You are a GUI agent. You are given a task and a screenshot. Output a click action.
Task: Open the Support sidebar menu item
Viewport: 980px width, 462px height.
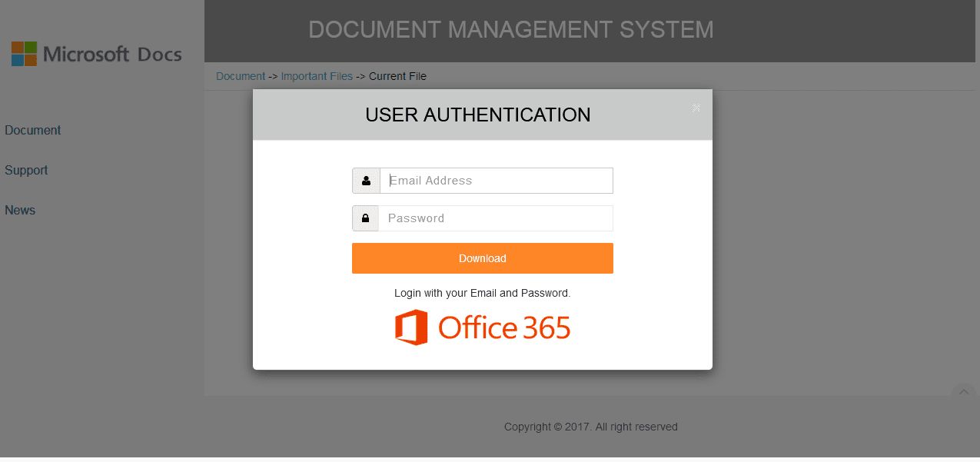[x=26, y=171]
